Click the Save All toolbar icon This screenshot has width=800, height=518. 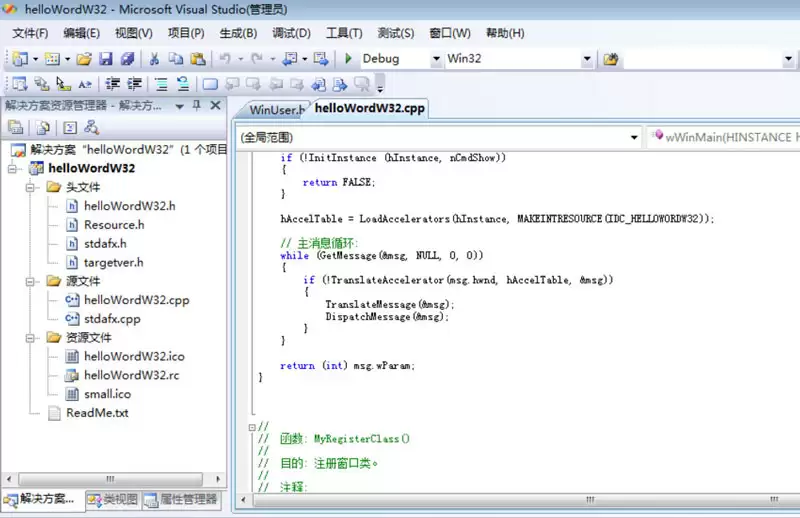[125, 59]
